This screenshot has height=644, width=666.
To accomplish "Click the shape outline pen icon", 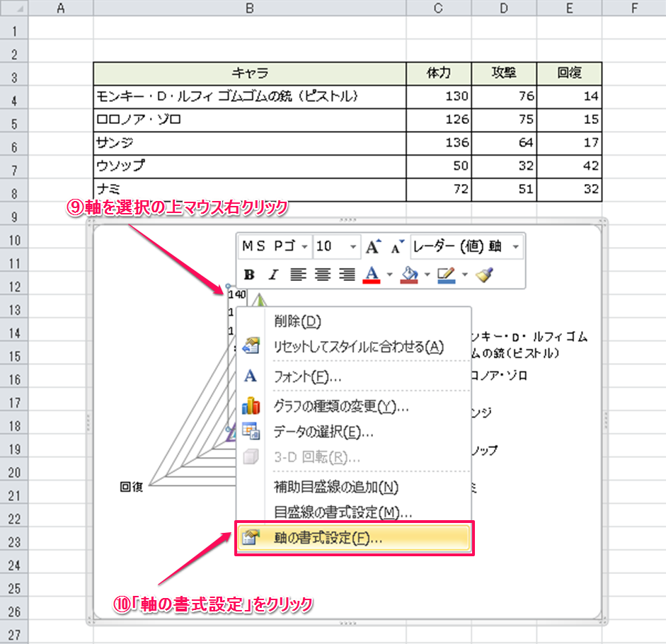I will pos(445,275).
